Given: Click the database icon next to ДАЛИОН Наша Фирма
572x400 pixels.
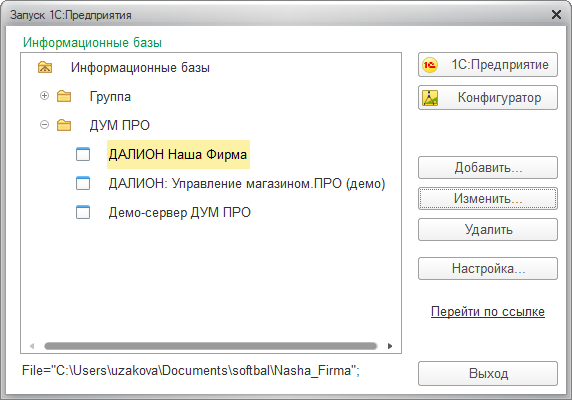Looking at the screenshot, I should click(83, 154).
